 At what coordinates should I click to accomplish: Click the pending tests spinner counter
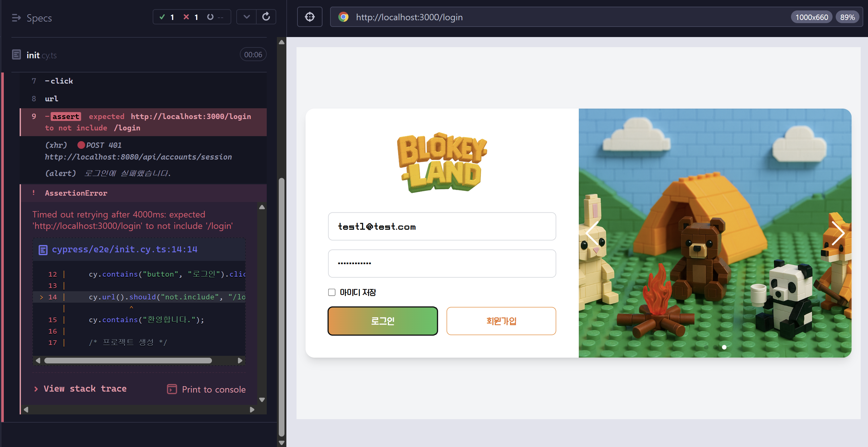(215, 17)
